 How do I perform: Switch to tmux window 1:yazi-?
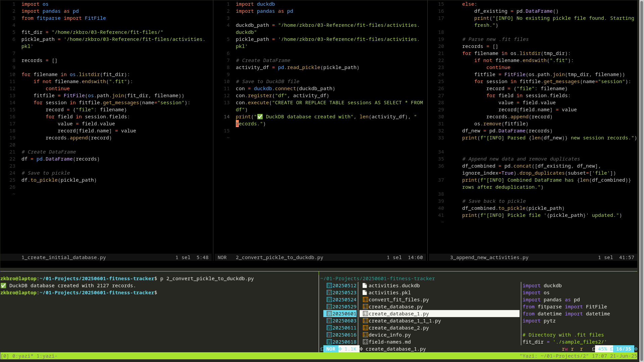click(x=47, y=356)
